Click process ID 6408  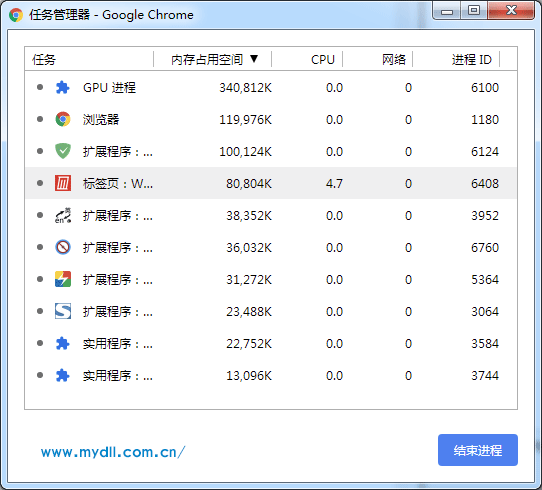[x=485, y=183]
